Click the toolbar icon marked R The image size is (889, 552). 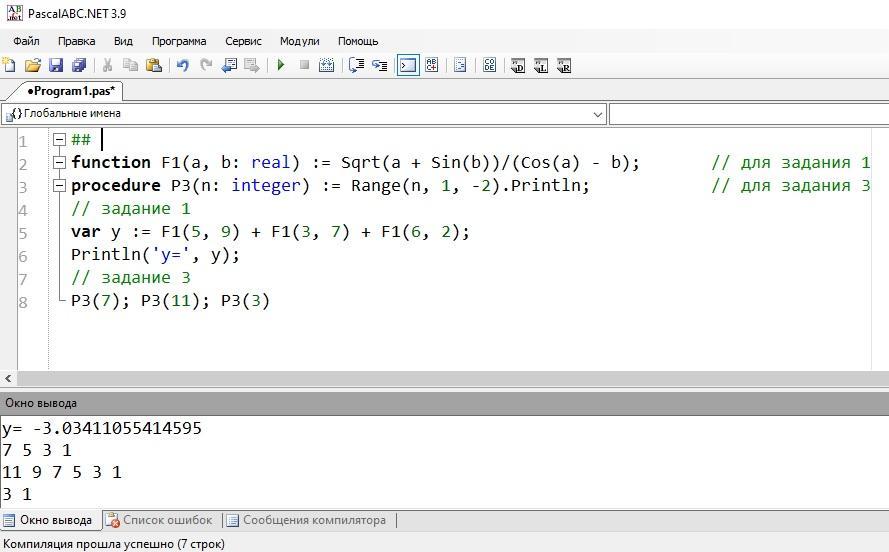point(564,66)
